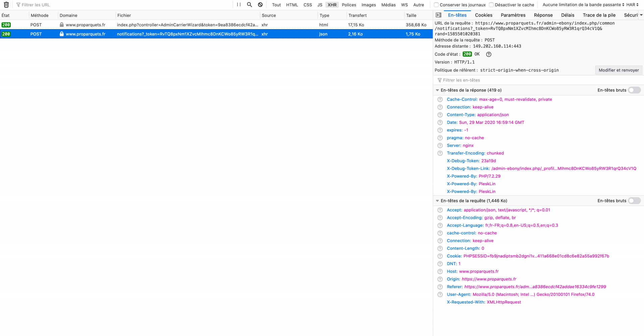Click the Modifier et renvoyer button
This screenshot has width=644, height=336.
(619, 70)
